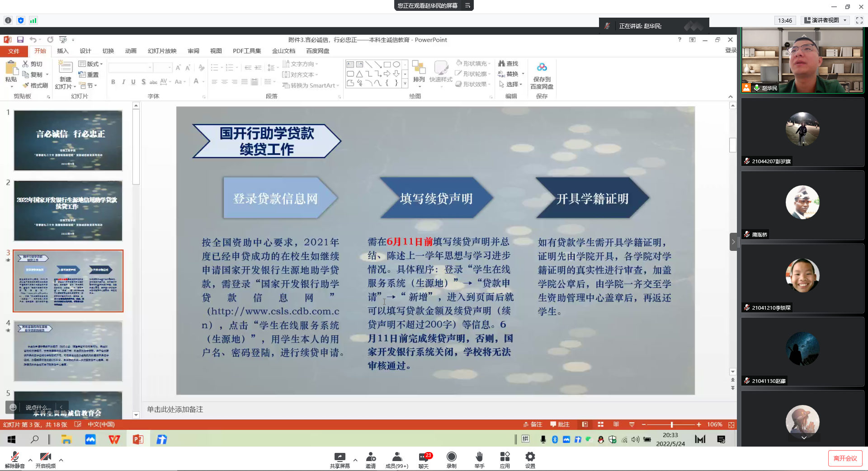Toggle Underline formatting
Screen dimensions: 868x471
point(133,82)
